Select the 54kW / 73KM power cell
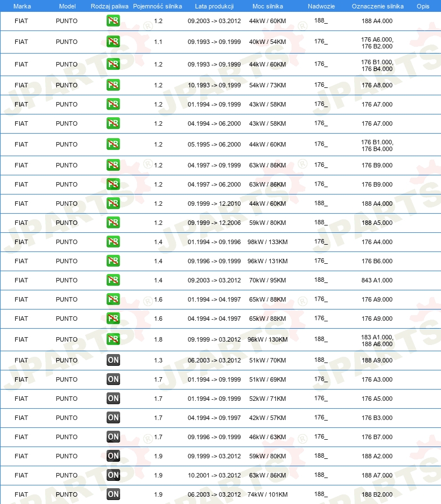Screen dimensions: 441x504 click(x=267, y=85)
